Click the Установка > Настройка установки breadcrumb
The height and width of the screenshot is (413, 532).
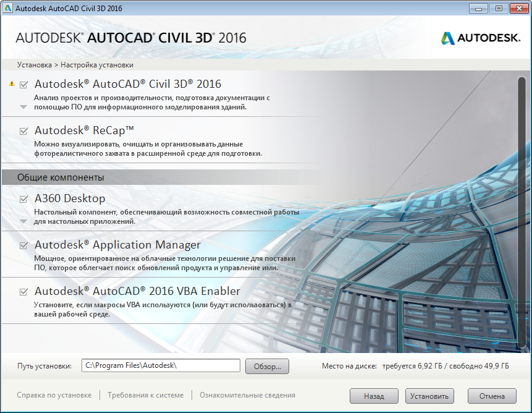(x=75, y=65)
